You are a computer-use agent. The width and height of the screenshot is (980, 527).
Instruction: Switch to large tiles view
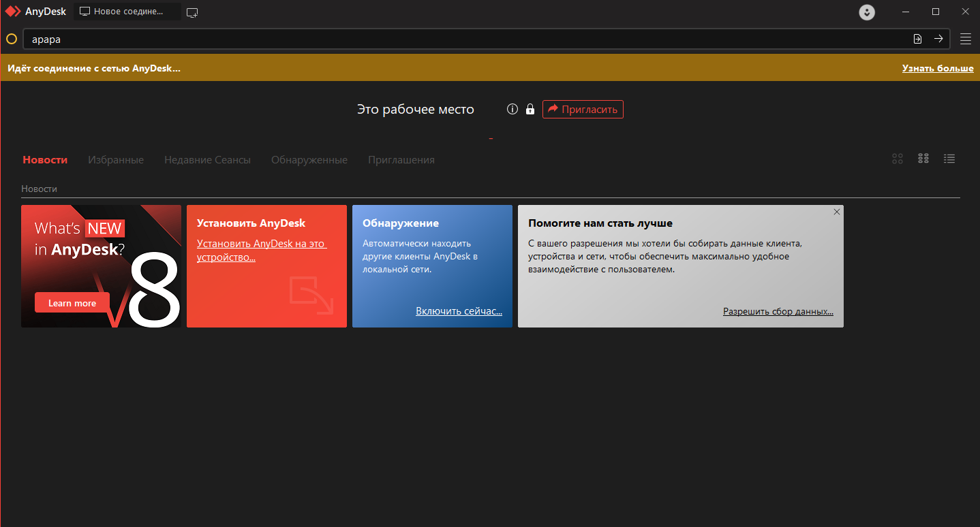[898, 159]
